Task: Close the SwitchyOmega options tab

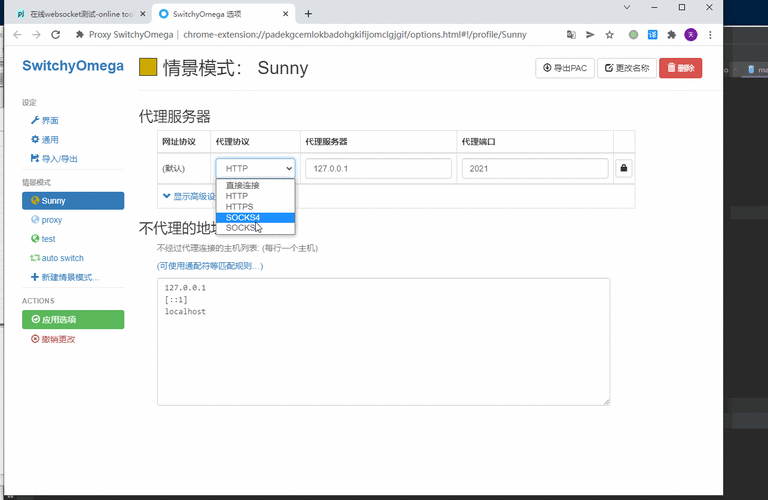Action: coord(286,14)
